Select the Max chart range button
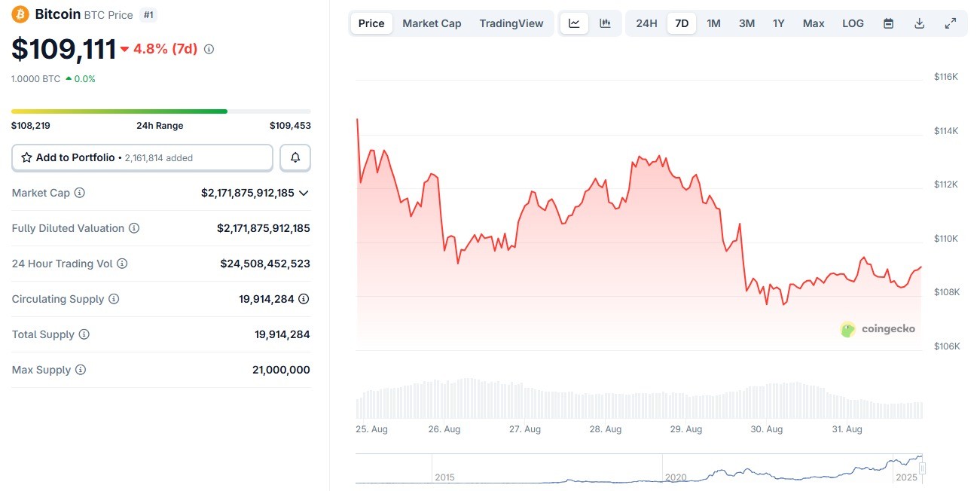The image size is (980, 491). coord(814,23)
